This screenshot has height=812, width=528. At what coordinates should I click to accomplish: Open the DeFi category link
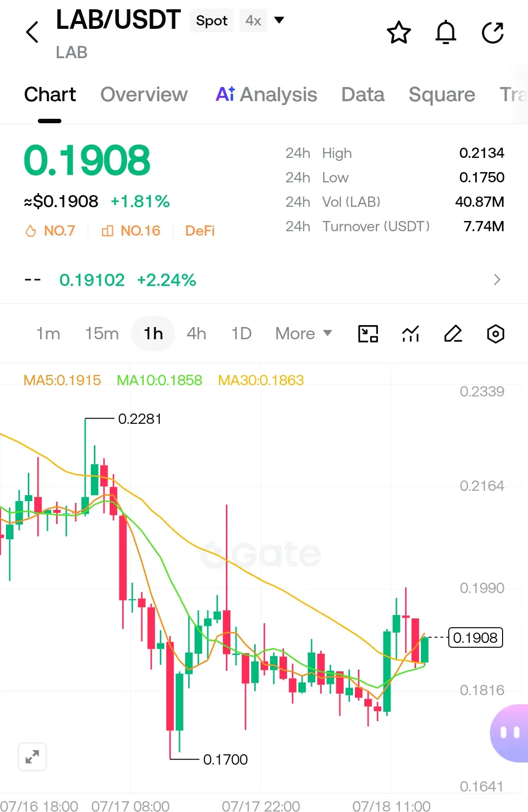point(200,231)
